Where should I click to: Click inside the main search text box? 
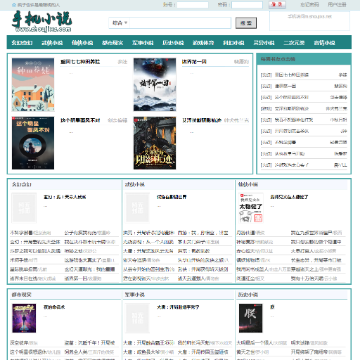coord(180,23)
